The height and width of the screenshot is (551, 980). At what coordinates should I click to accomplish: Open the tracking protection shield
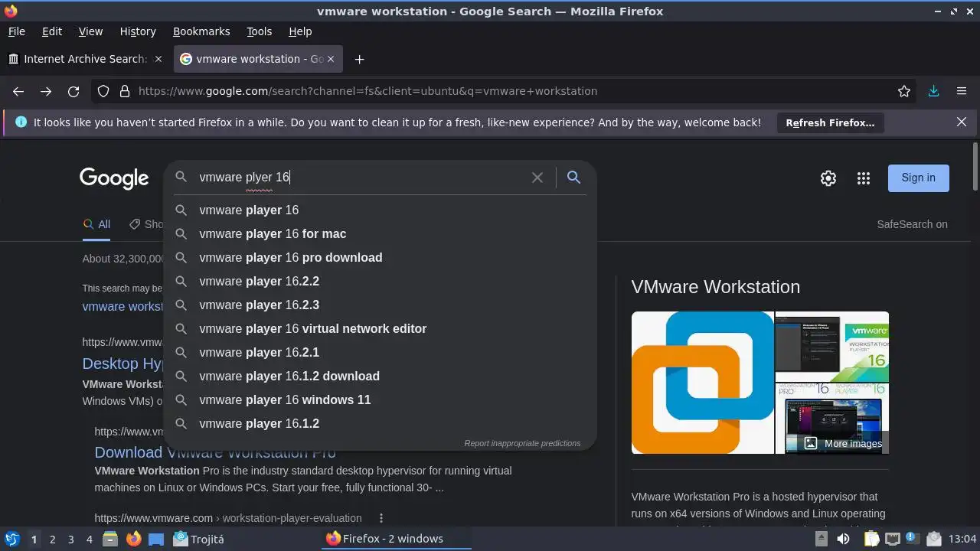[103, 91]
